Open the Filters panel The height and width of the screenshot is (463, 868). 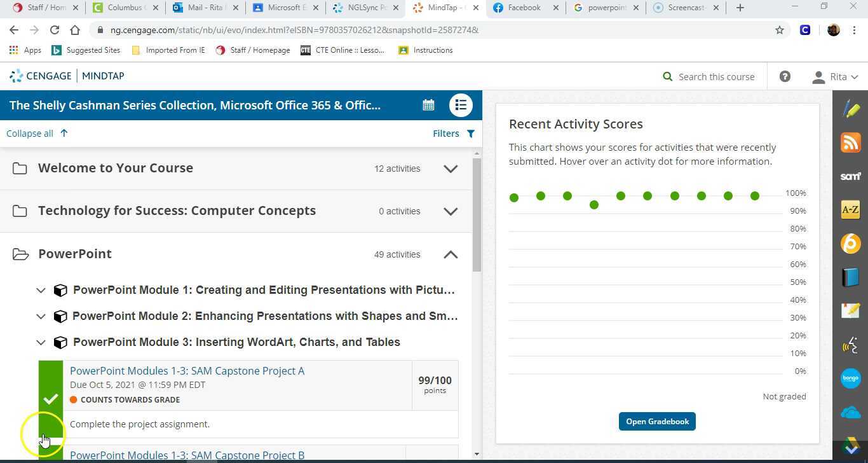(x=453, y=133)
